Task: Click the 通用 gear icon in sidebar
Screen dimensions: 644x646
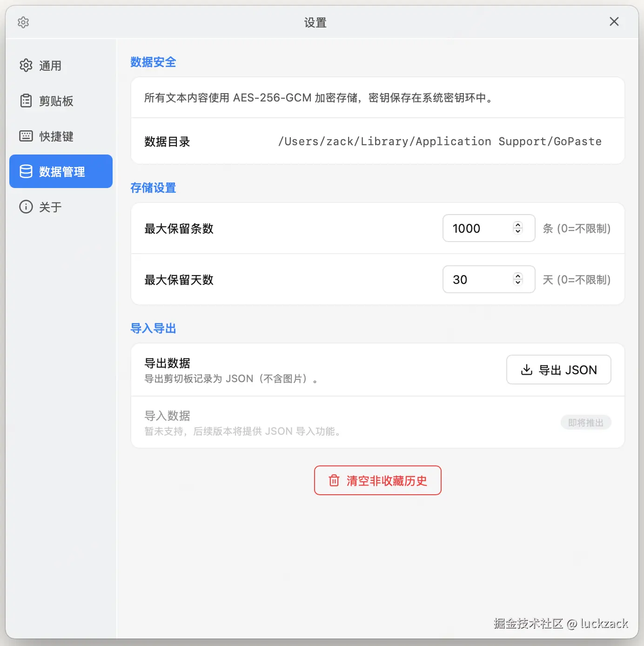Action: tap(26, 66)
